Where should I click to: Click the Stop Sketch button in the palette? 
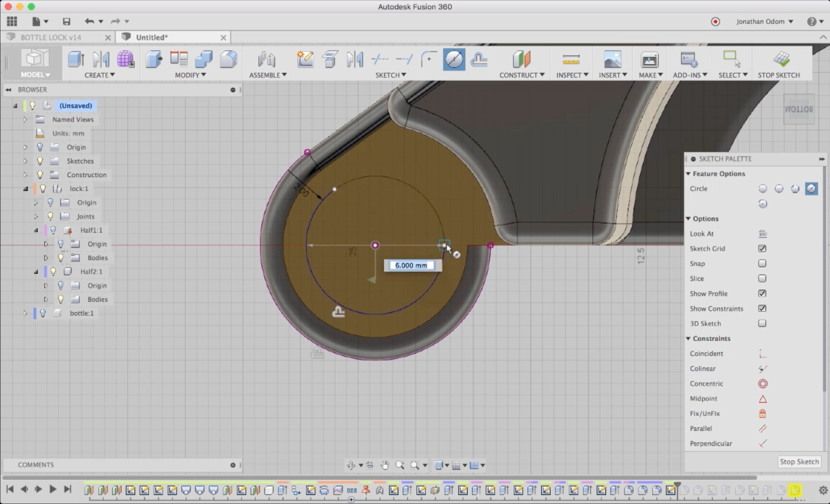coord(799,461)
